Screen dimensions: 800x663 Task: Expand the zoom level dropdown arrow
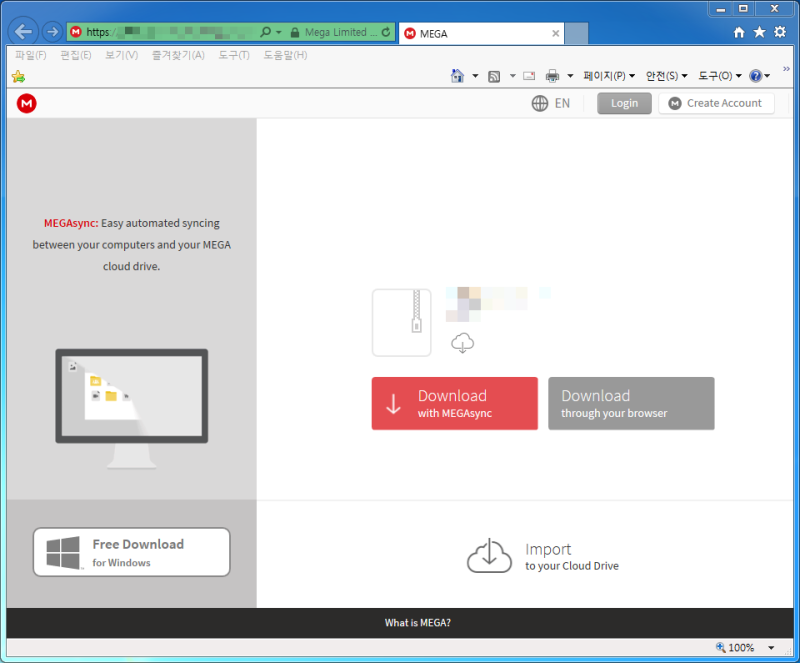click(x=771, y=648)
